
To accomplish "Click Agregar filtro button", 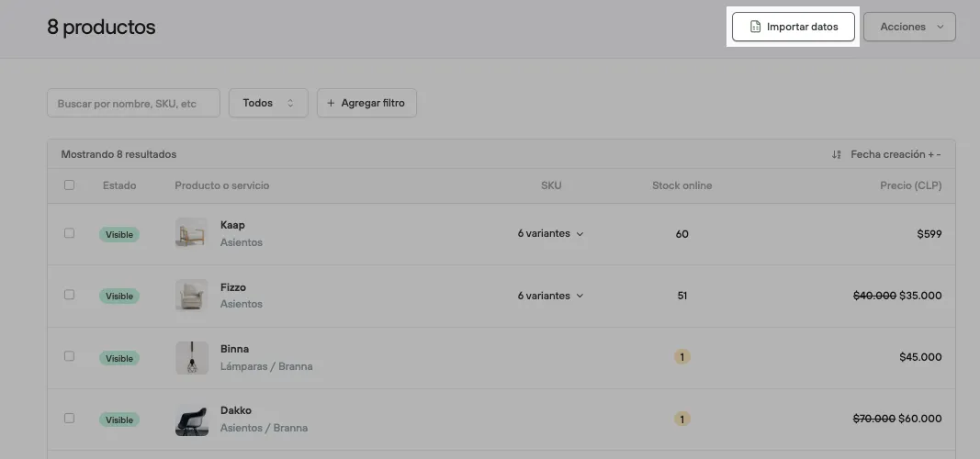I will pos(366,103).
